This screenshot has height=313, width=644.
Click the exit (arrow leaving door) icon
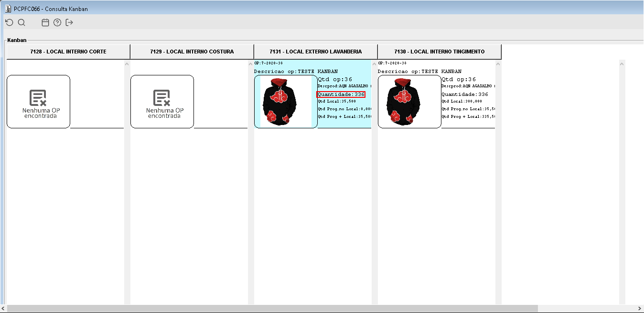coord(69,22)
